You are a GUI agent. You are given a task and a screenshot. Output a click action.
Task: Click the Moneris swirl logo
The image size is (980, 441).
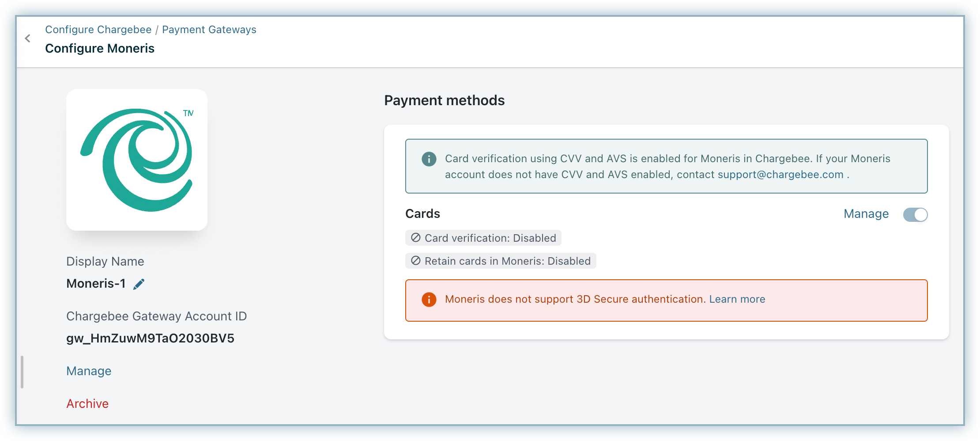coord(137,160)
